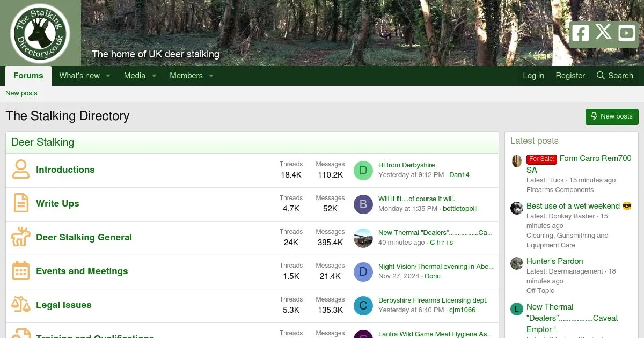Click the Introductions forum person icon
Image resolution: width=644 pixels, height=338 pixels.
(x=21, y=170)
